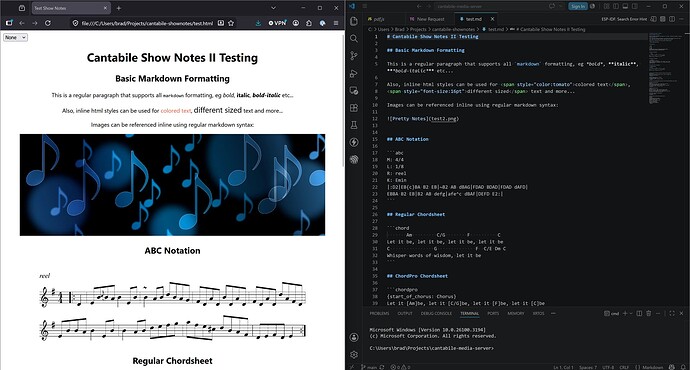Image resolution: width=690 pixels, height=370 pixels.
Task: Open the Search view in VS Code
Action: [x=354, y=38]
